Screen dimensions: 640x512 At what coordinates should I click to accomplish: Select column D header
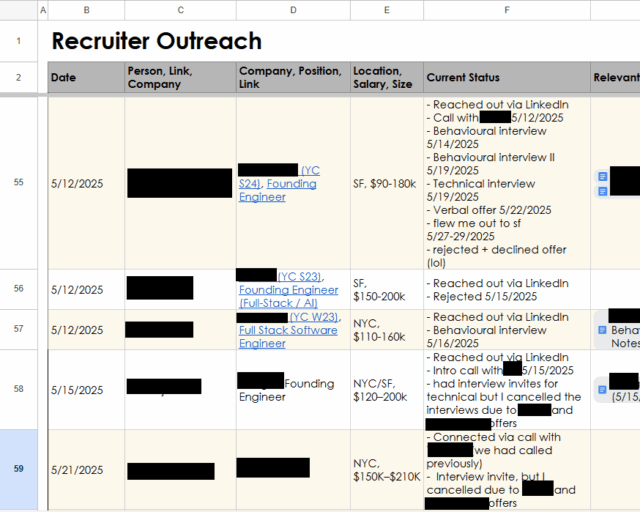(x=292, y=9)
